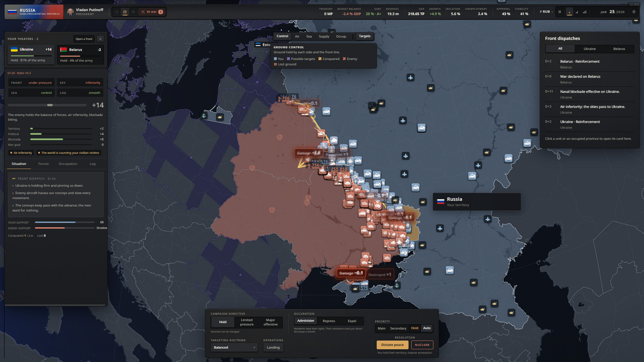Click the globe icon in the top bar
Screen dimensions: 644x362
click(x=125, y=12)
